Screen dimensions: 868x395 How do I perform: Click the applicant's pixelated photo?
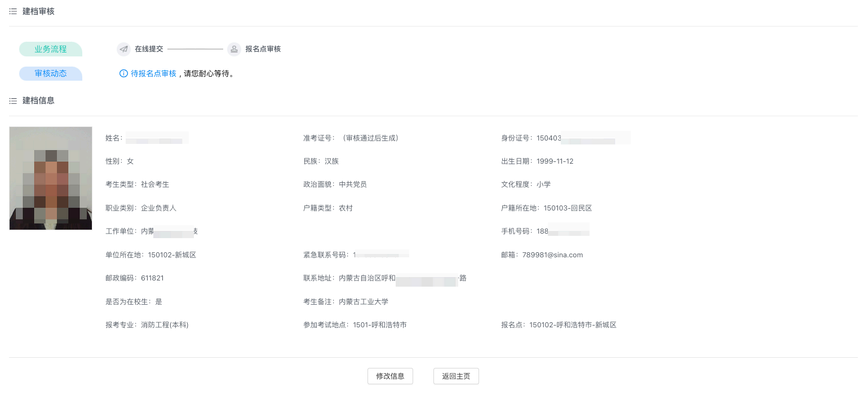coord(51,178)
